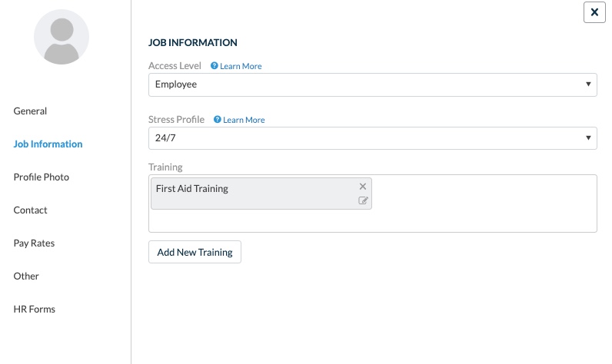The width and height of the screenshot is (612, 364).
Task: Click the help icon beside Access Level
Action: [214, 65]
